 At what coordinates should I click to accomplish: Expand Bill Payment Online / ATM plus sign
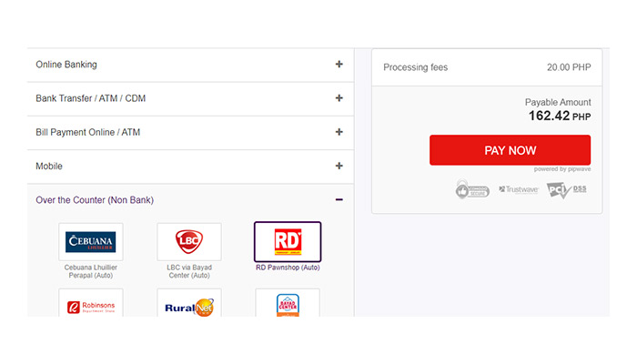(339, 132)
